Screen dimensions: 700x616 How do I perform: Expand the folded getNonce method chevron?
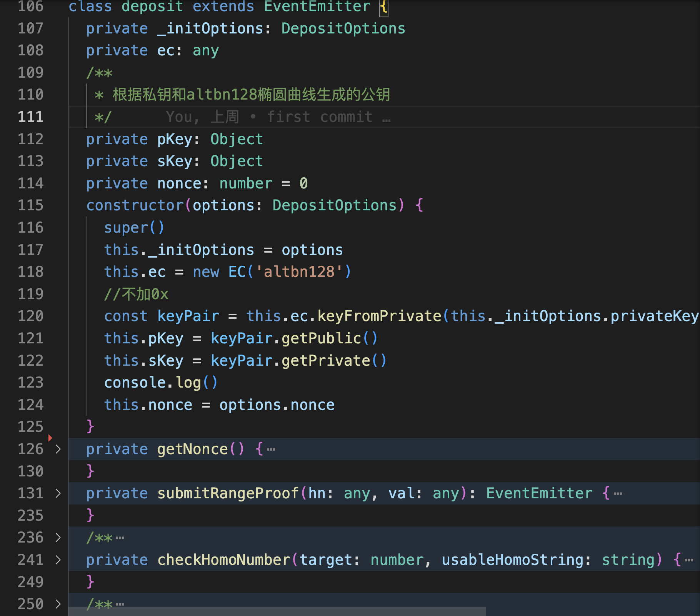coord(58,449)
